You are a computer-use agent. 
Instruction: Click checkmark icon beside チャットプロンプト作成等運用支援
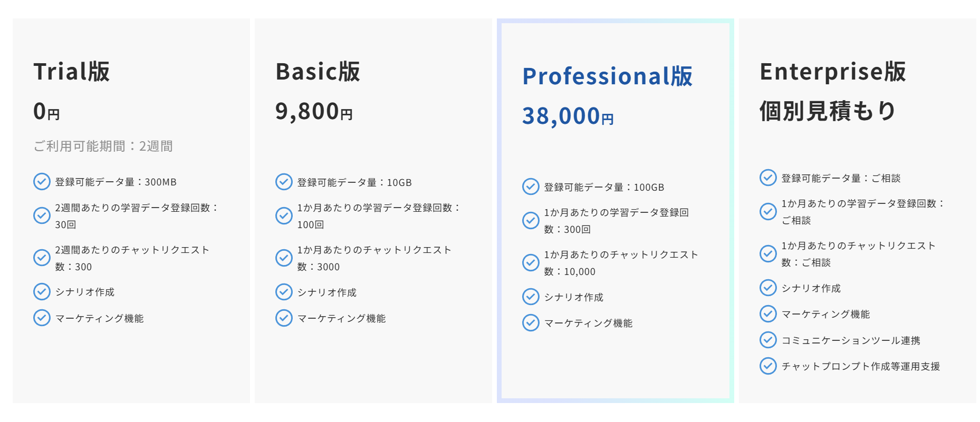pos(768,366)
